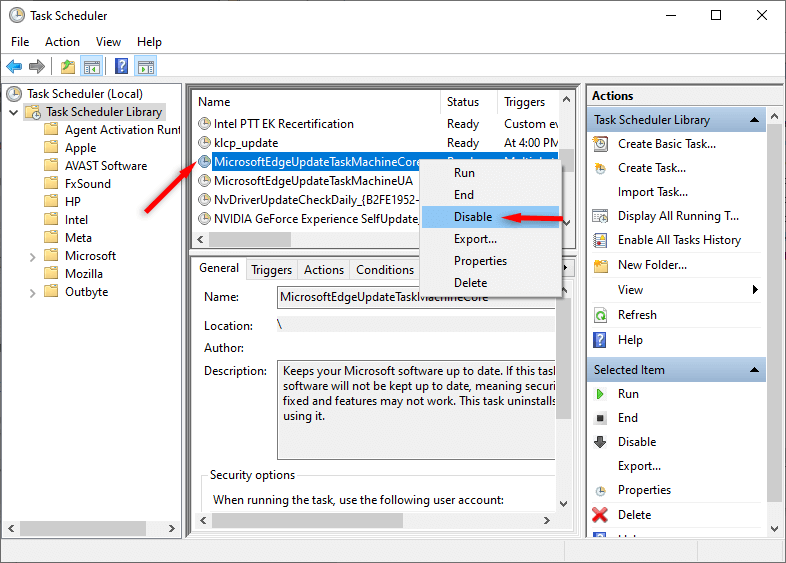Select the HP folder in tree
The image size is (786, 563).
click(72, 202)
